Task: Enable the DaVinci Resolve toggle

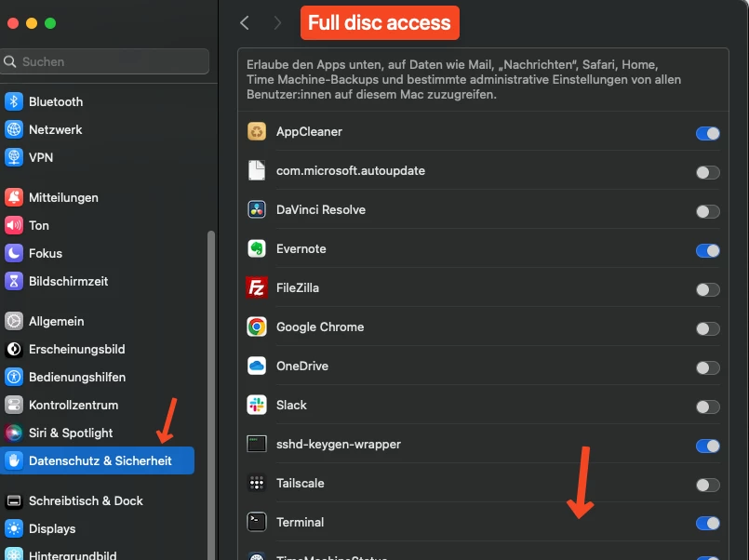Action: (x=707, y=211)
